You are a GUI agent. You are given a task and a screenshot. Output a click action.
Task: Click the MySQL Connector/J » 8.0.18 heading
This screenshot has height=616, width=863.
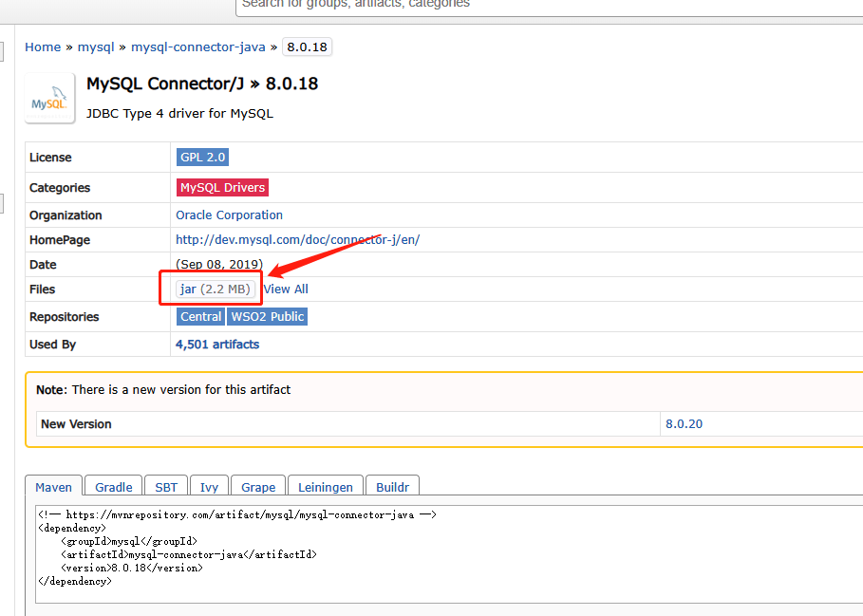[202, 84]
